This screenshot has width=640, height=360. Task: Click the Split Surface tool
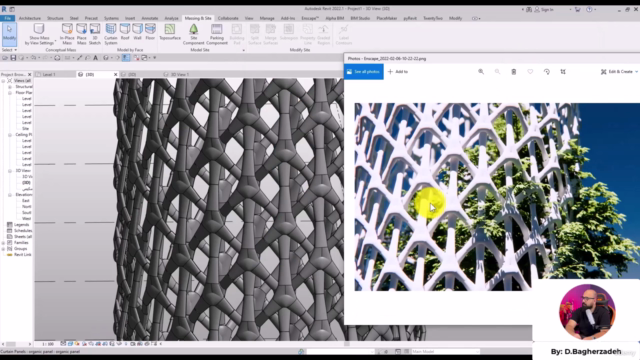[255, 34]
